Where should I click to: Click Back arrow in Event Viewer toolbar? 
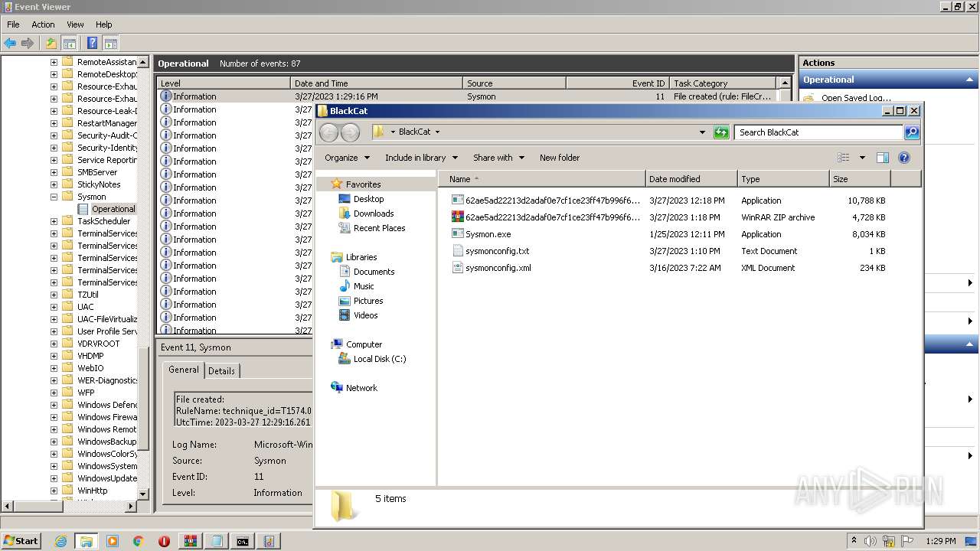pyautogui.click(x=10, y=44)
